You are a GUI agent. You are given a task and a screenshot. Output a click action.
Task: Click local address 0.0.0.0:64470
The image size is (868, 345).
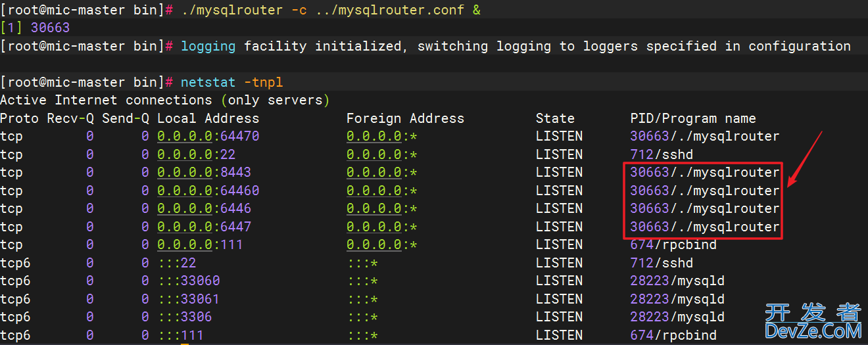pyautogui.click(x=208, y=137)
